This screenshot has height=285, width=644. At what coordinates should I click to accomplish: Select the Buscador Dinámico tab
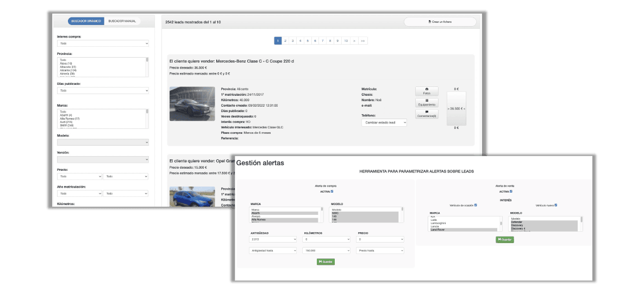86,21
